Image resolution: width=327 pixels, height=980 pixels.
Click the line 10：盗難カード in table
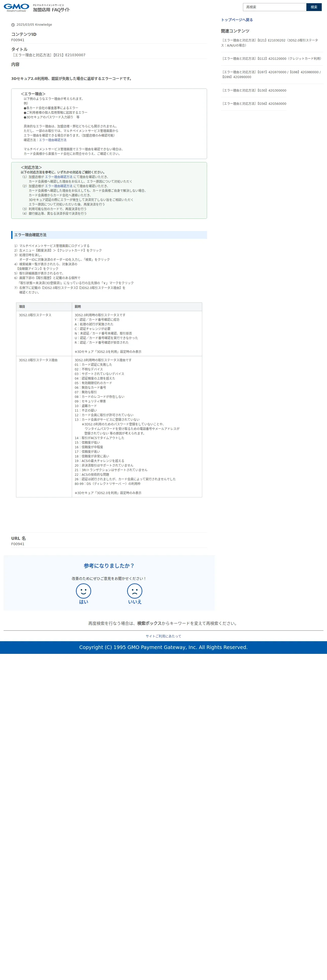pos(86,406)
